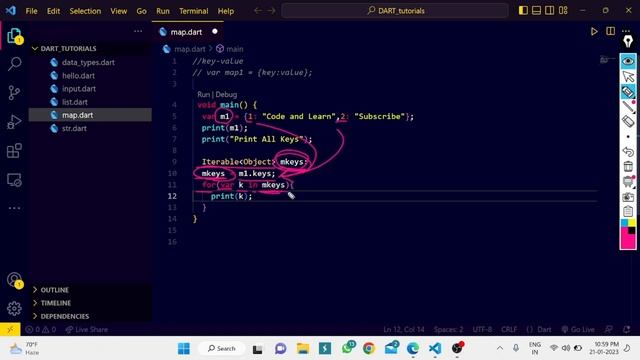Screen dimensions: 640x360
Task: Undo the last drawing stroke
Action: [628, 151]
